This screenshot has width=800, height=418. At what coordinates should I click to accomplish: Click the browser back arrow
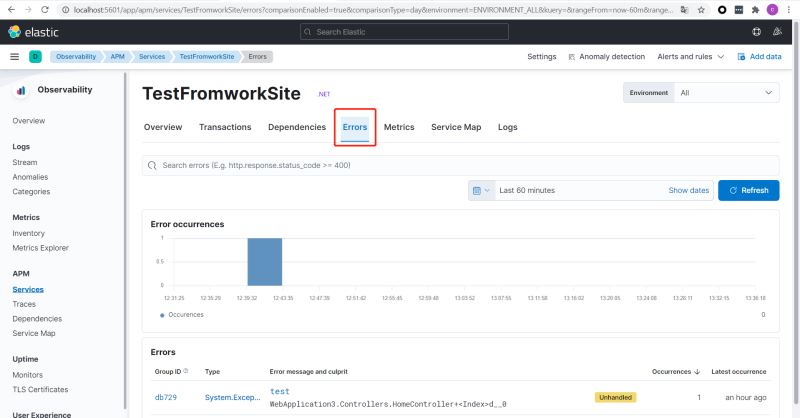pos(11,10)
